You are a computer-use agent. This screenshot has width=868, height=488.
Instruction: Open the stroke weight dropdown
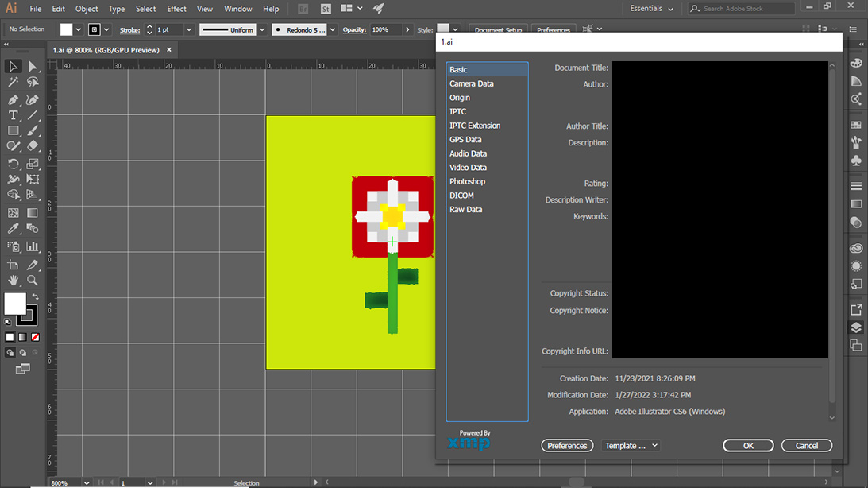tap(188, 29)
